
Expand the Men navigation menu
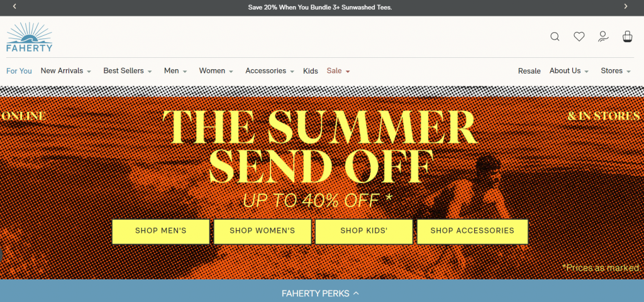(x=175, y=70)
